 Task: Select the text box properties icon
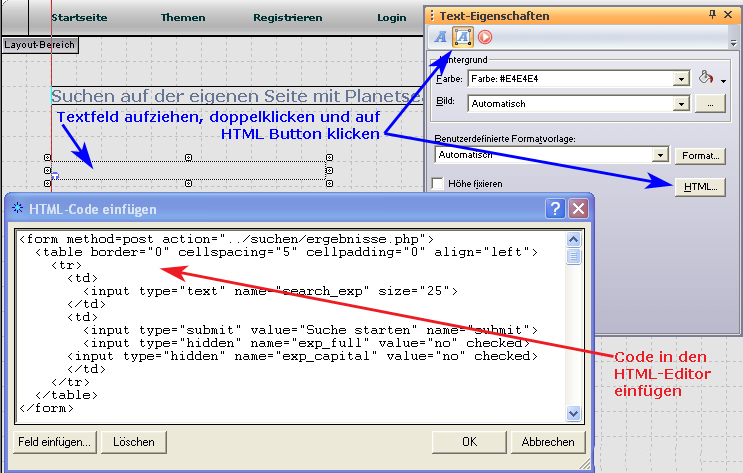tap(463, 38)
